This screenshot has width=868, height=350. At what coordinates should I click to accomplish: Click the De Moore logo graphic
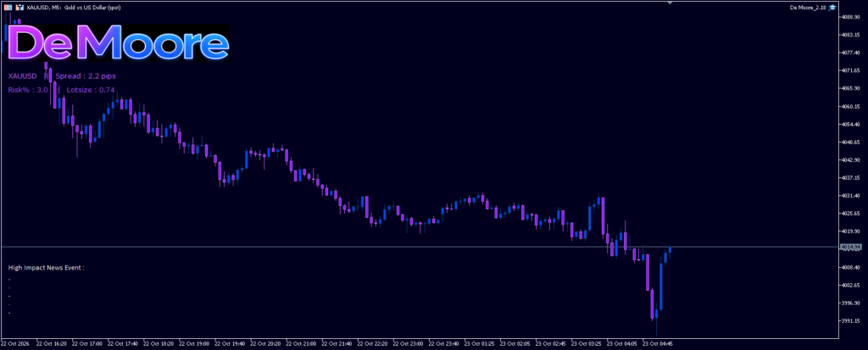[119, 42]
